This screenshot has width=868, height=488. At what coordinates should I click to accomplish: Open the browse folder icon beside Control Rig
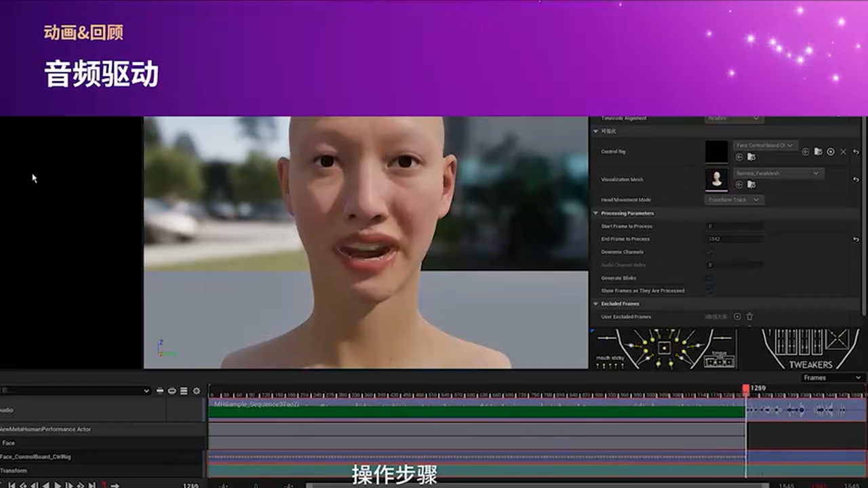pyautogui.click(x=818, y=152)
